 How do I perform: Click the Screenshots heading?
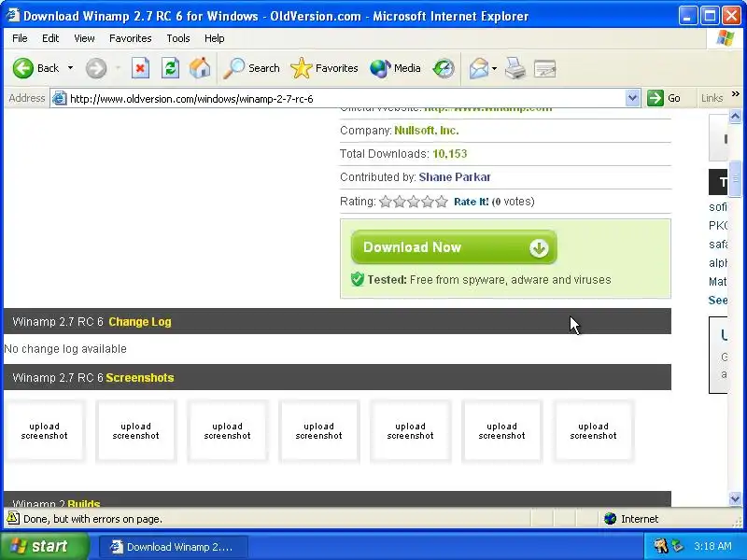[x=139, y=378]
